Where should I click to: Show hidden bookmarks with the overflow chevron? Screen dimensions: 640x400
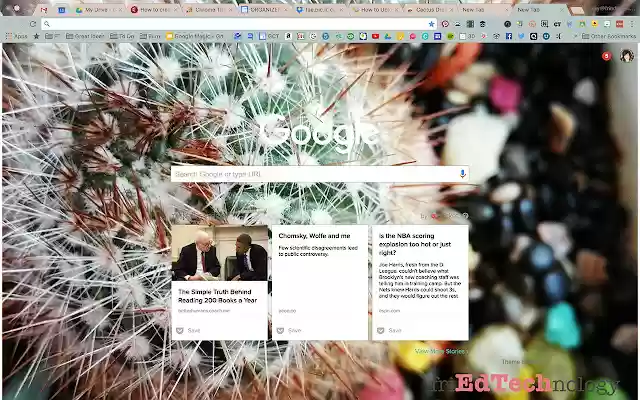[576, 36]
